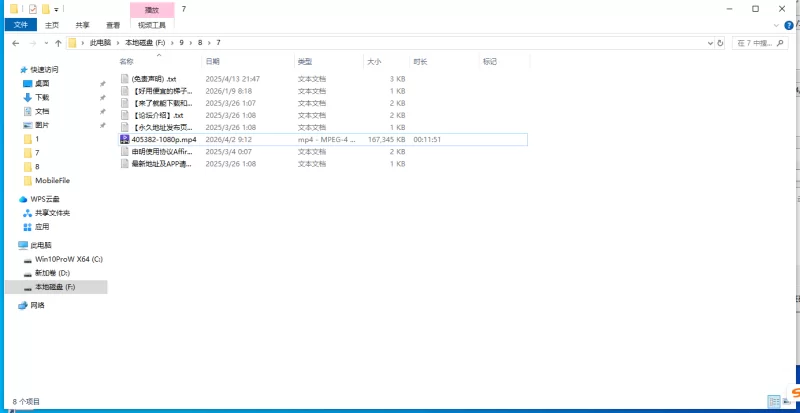Click 本地磁盘 (F:) in the address breadcrumb
The image size is (800, 413).
point(145,43)
